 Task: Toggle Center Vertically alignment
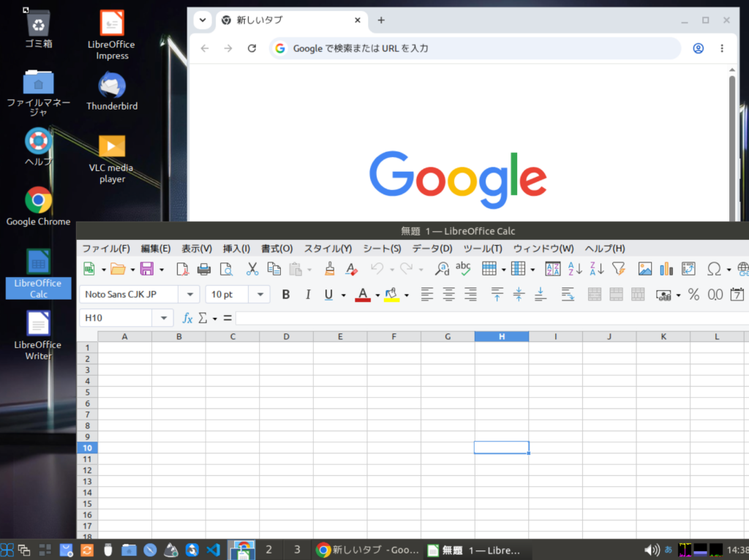pyautogui.click(x=519, y=295)
